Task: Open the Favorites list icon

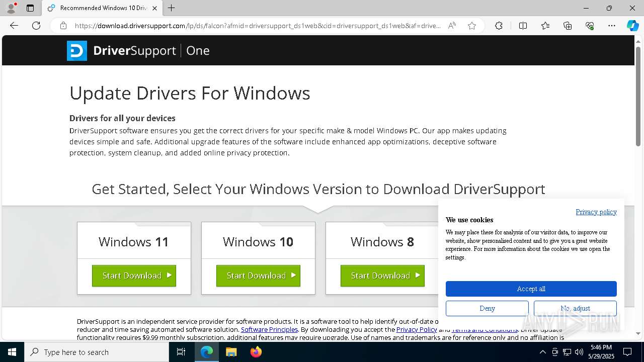Action: coord(545,26)
